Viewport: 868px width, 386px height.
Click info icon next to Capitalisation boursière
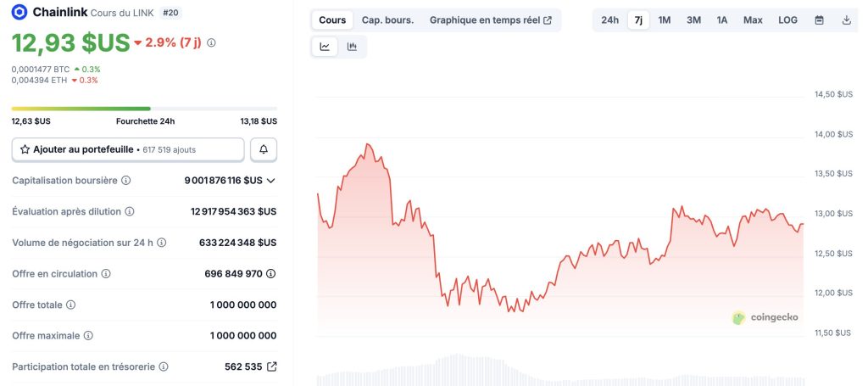point(126,180)
